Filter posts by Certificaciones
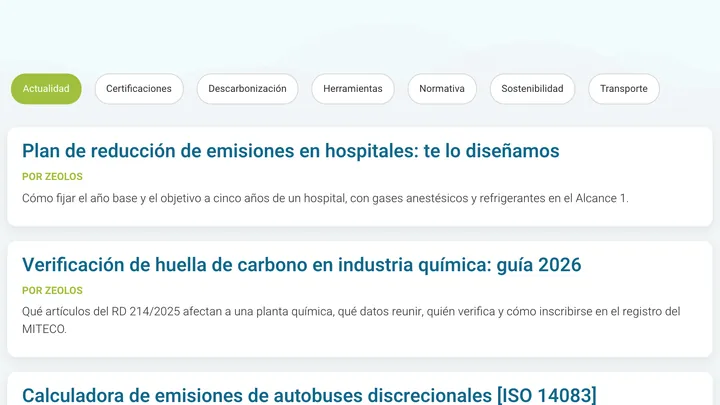The width and height of the screenshot is (720, 405). [139, 89]
